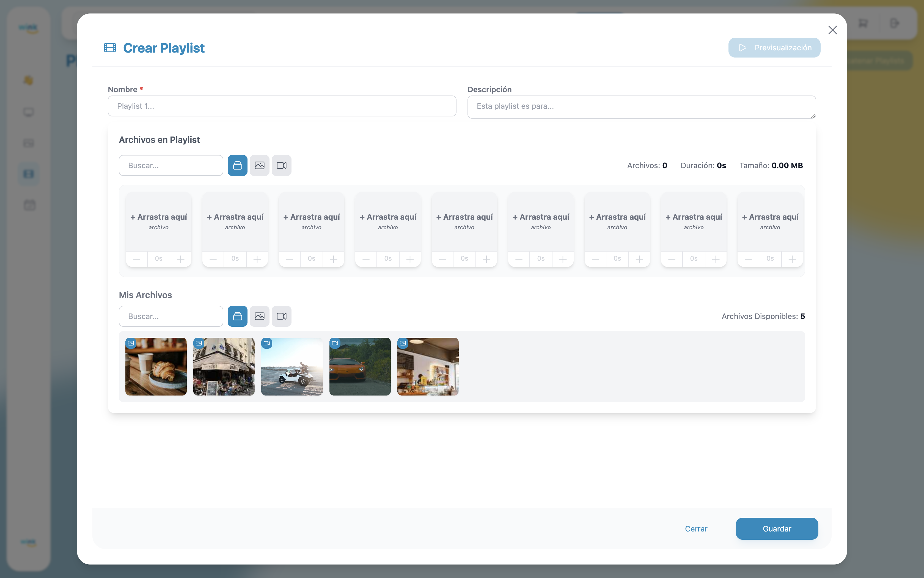
Task: Close the Crear Playlist dialog with X
Action: click(x=832, y=30)
